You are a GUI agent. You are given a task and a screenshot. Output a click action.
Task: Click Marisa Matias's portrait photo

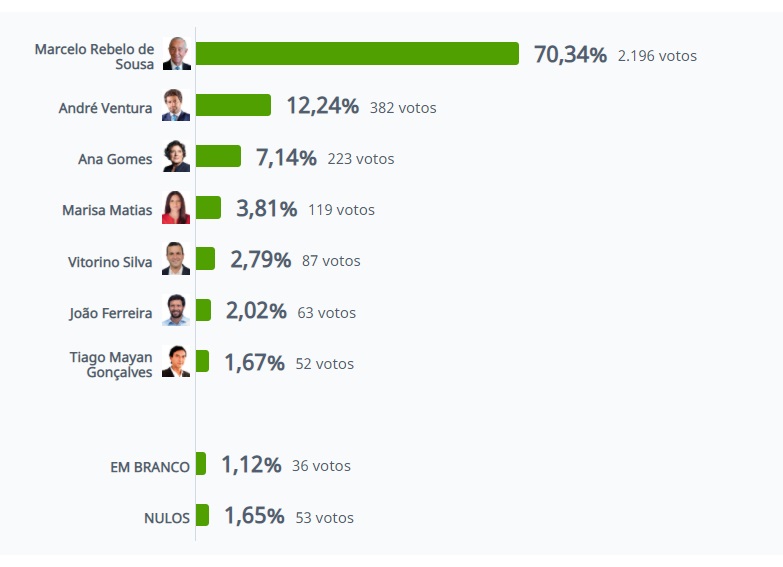pos(176,208)
